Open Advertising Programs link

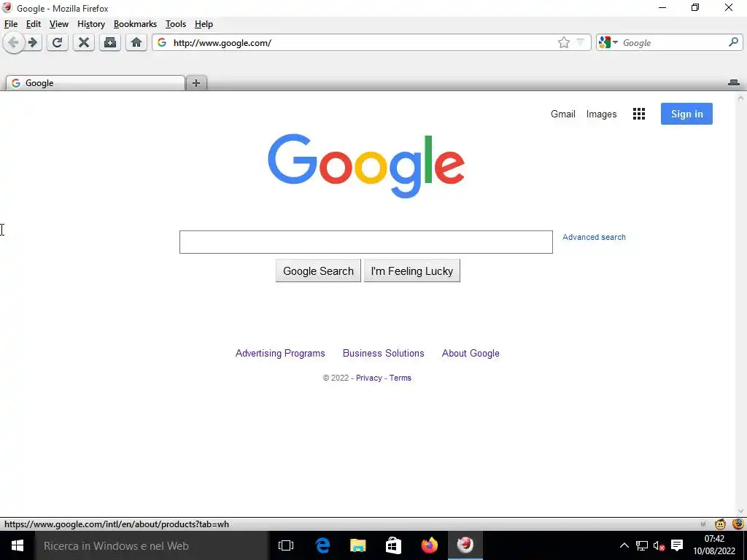point(280,354)
